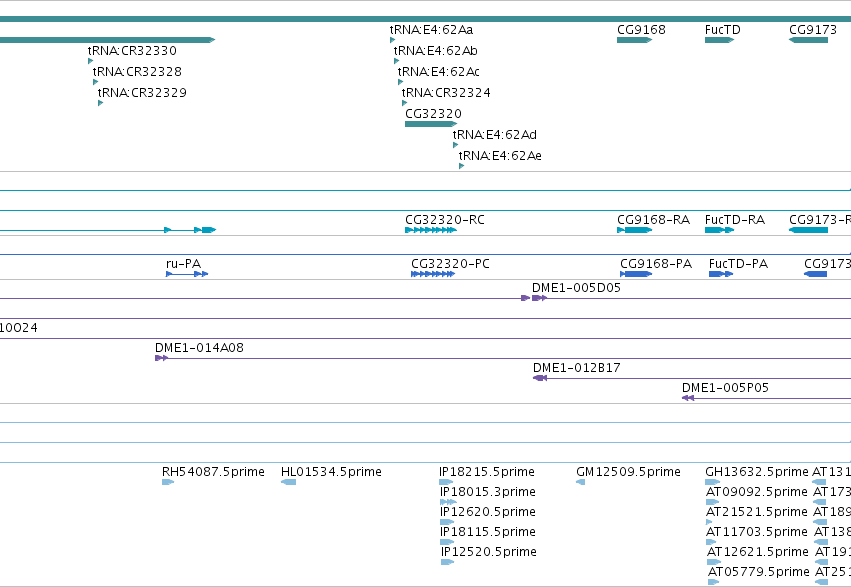Click the tRNA:CR32330 label text
The width and height of the screenshot is (851, 587).
pyautogui.click(x=132, y=50)
